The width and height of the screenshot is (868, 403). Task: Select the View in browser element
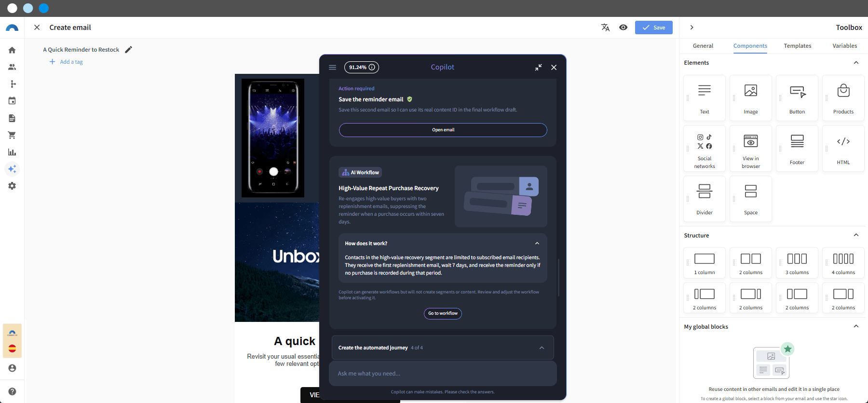(x=751, y=149)
